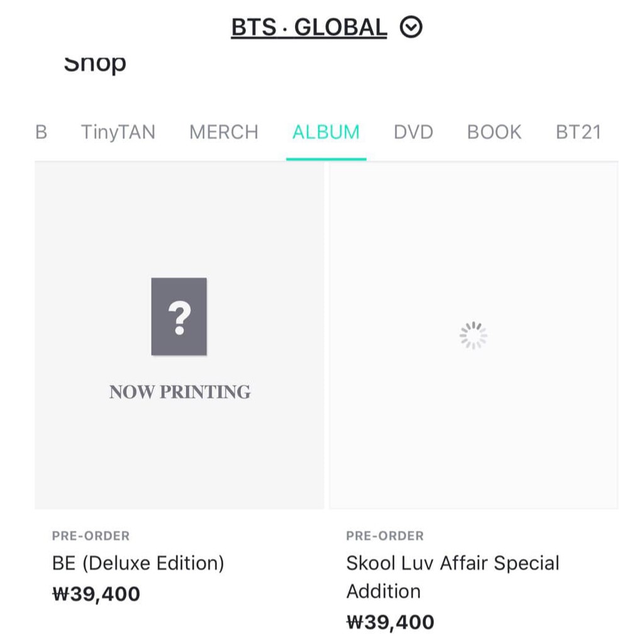Click the ₩39,400 price under BE Deluxe
Screen dimensions: 644x644
pyautogui.click(x=96, y=594)
